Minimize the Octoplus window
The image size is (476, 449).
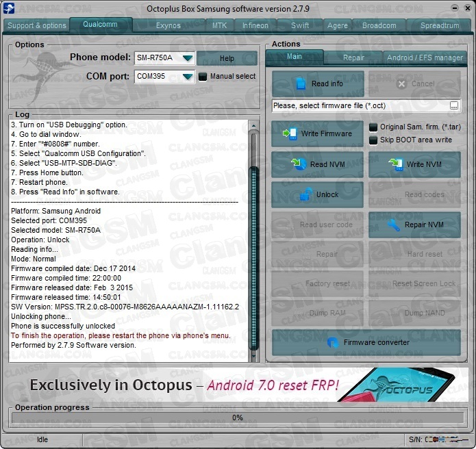pyautogui.click(x=455, y=8)
